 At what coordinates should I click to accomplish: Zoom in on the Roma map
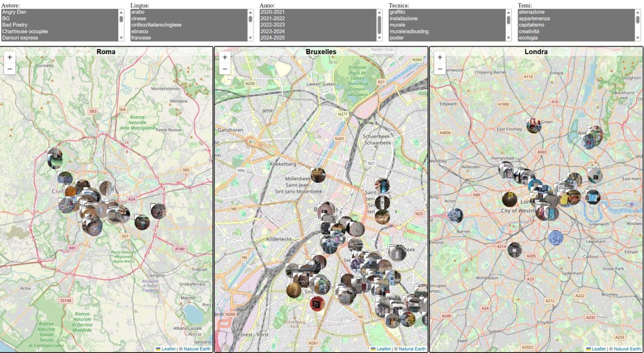point(9,57)
